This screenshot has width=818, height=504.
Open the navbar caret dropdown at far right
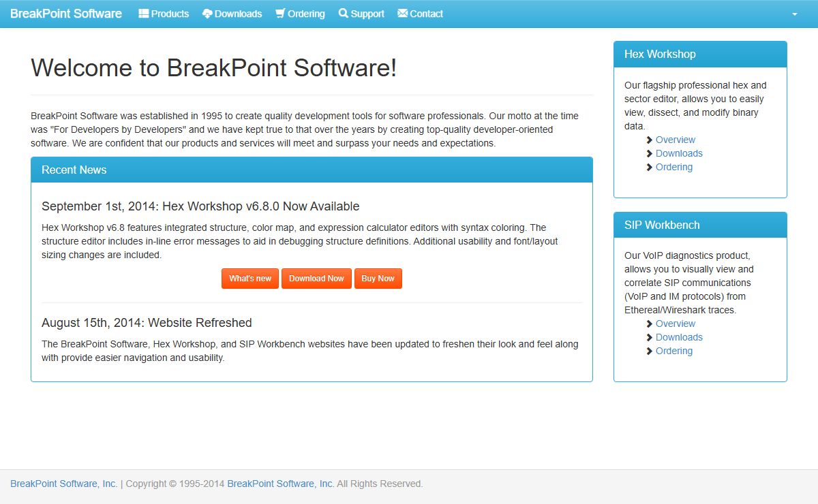click(794, 14)
